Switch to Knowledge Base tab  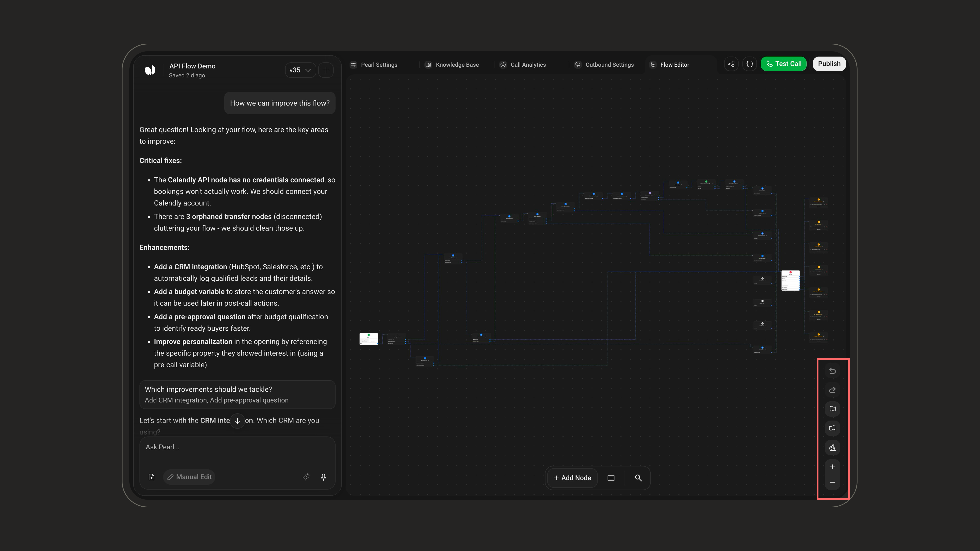pyautogui.click(x=452, y=65)
